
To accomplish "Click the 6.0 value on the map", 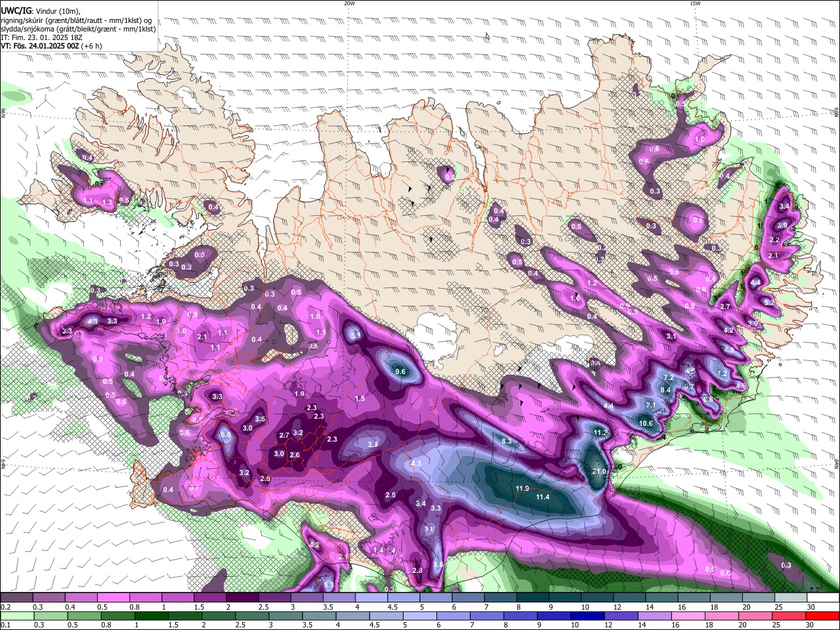I will tap(226, 434).
